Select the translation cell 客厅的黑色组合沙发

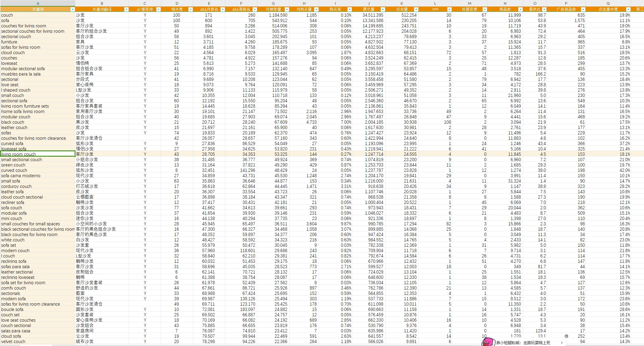click(102, 229)
